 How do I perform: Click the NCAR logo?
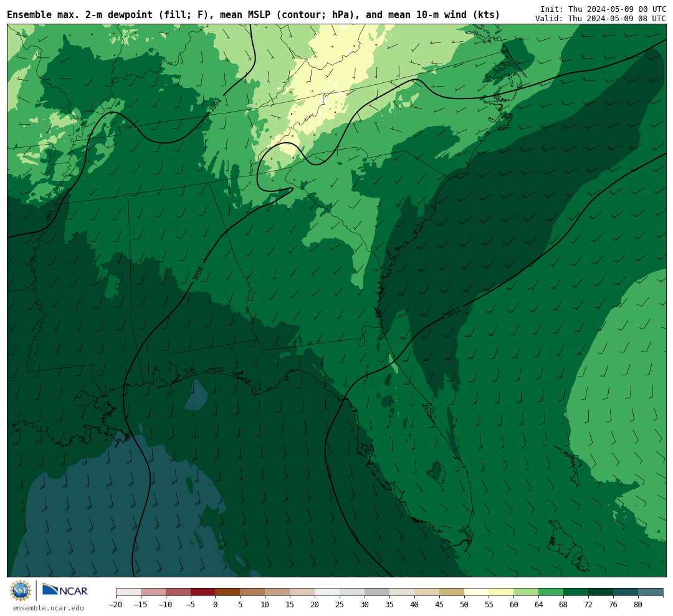click(x=65, y=589)
